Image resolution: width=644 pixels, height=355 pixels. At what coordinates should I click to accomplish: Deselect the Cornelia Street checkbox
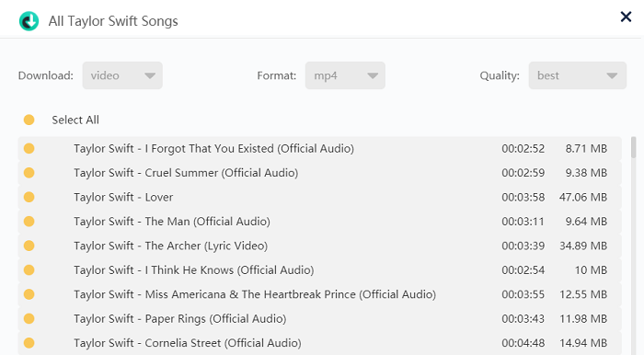29,343
